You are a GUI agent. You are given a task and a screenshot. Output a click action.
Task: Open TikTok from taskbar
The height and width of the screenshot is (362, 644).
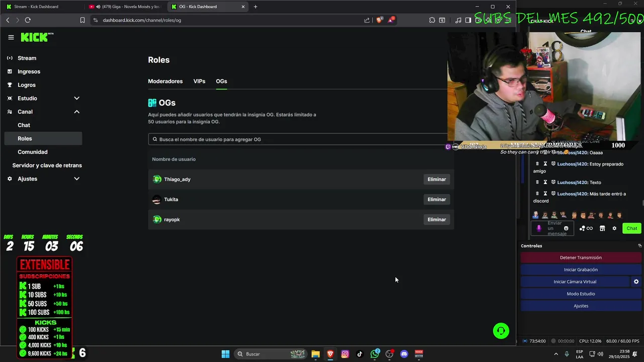(x=360, y=354)
